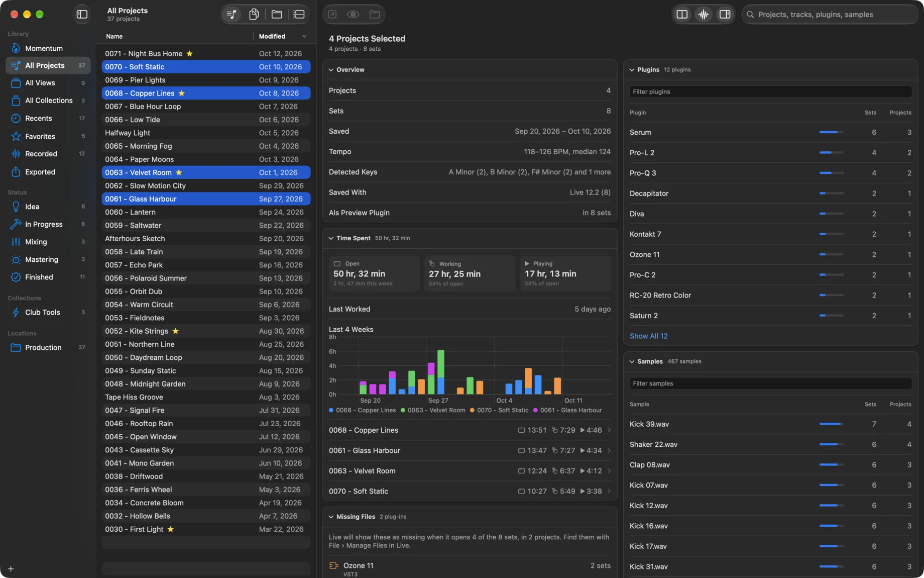Toggle the eye preview icon

tap(353, 15)
